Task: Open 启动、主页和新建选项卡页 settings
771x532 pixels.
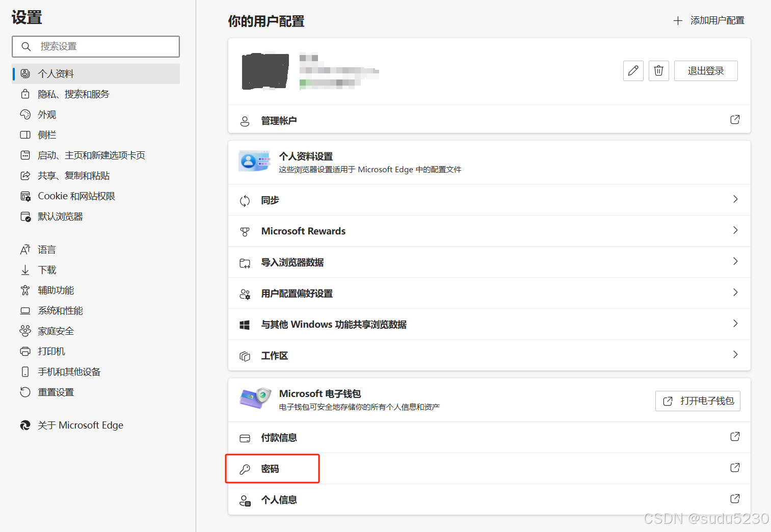Action: pos(96,155)
